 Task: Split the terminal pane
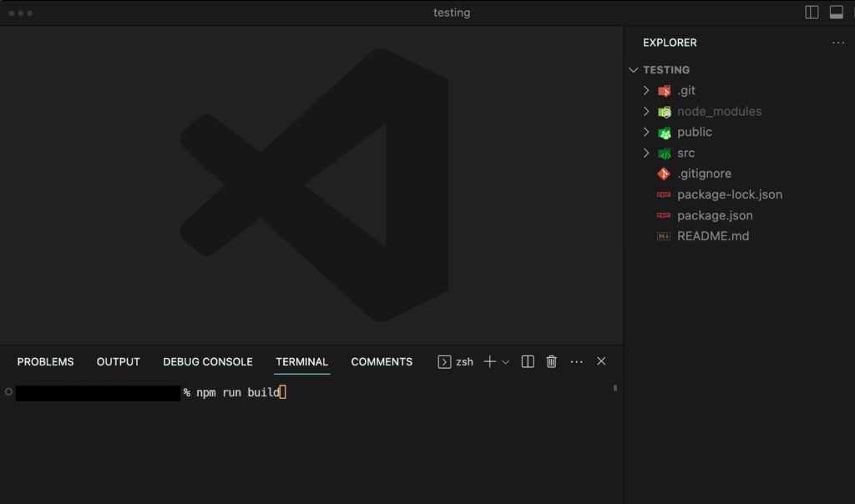point(528,361)
